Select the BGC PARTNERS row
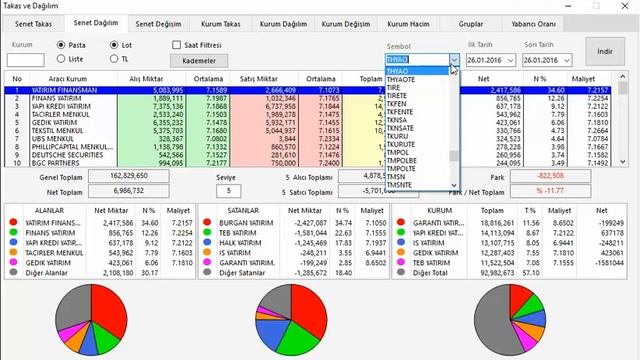The height and width of the screenshot is (360, 640). point(308,163)
